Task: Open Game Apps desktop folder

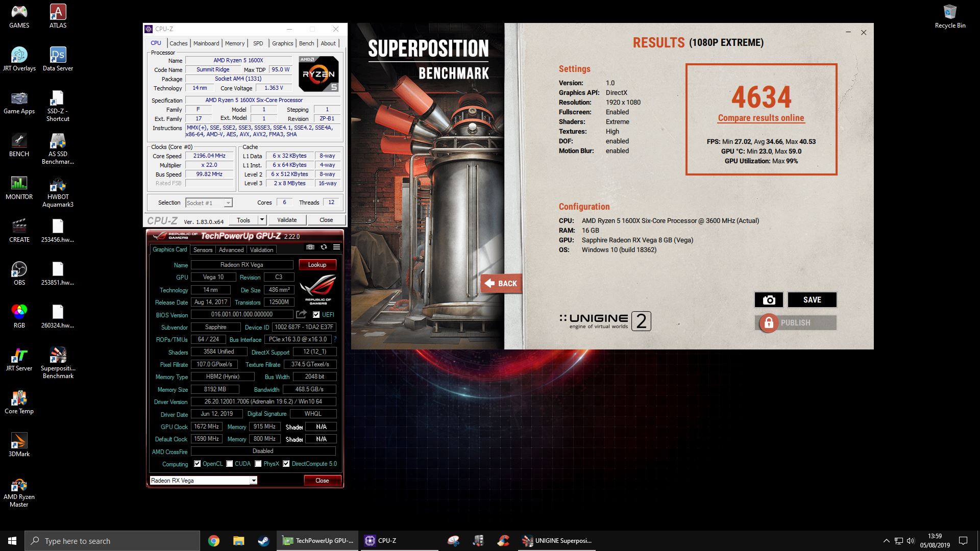Action: pos(19,102)
